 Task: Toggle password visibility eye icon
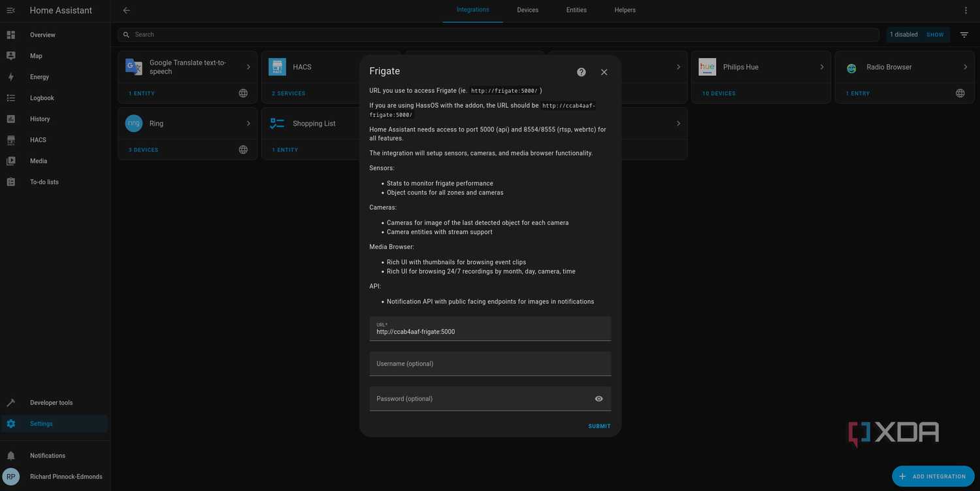click(x=598, y=399)
